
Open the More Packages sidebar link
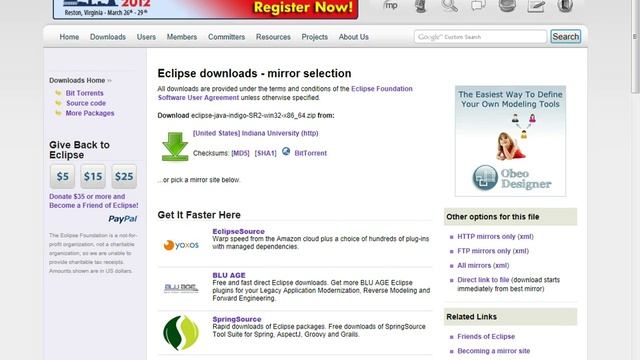point(90,113)
